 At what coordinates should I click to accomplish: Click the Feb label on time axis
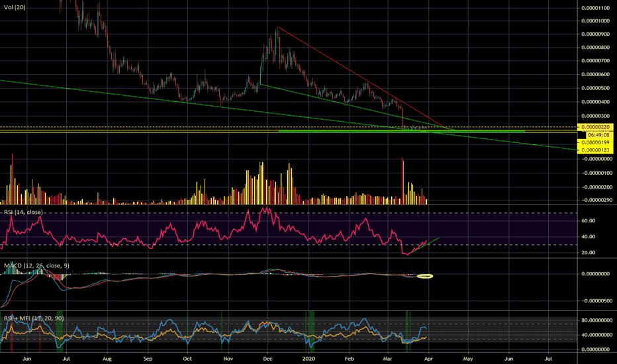(x=349, y=359)
